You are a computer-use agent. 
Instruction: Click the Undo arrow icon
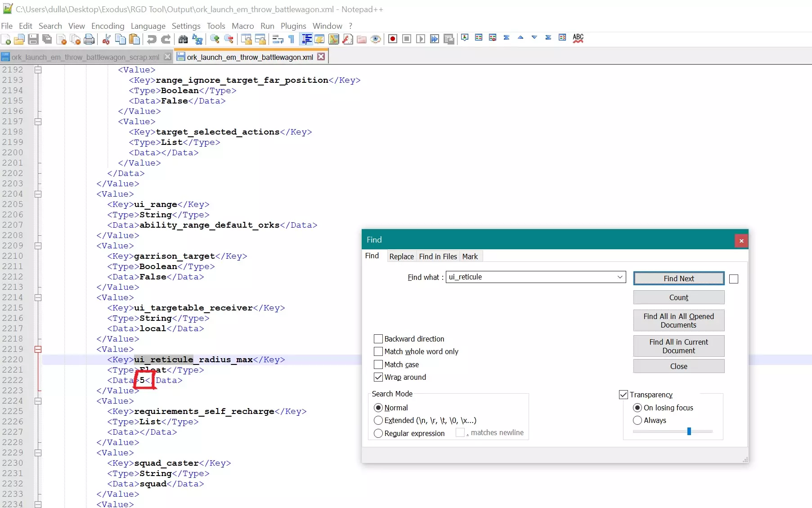tap(152, 39)
